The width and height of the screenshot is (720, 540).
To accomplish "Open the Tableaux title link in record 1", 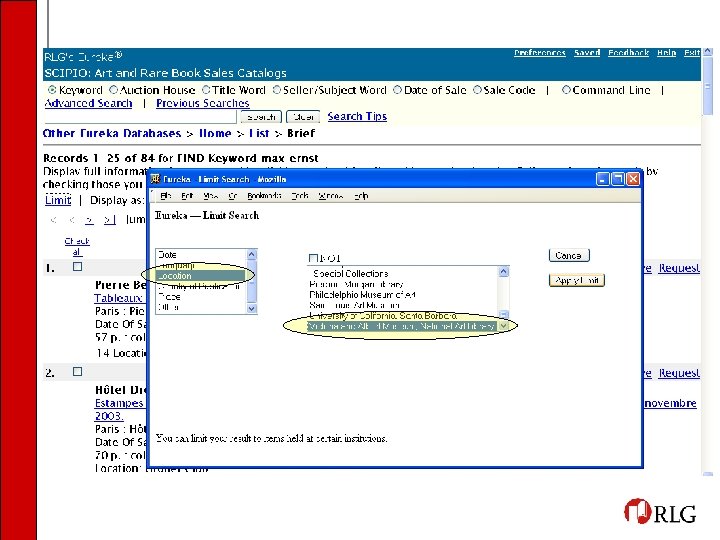I will 120,298.
